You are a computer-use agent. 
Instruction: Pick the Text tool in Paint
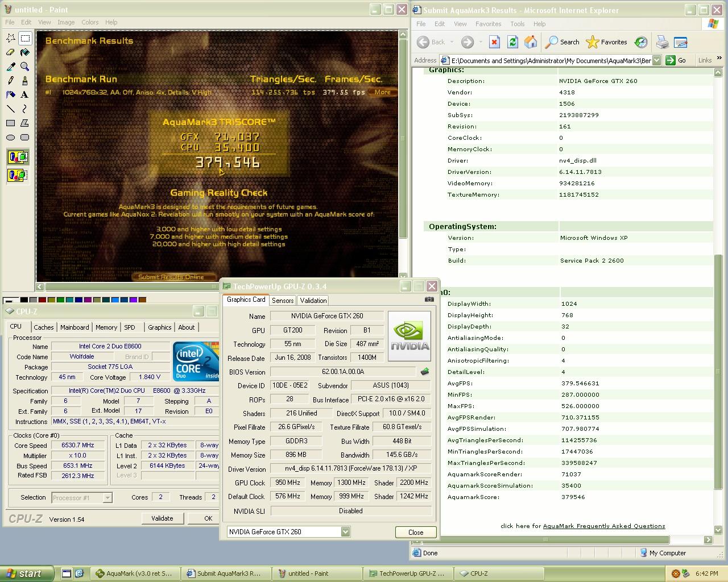[x=25, y=95]
